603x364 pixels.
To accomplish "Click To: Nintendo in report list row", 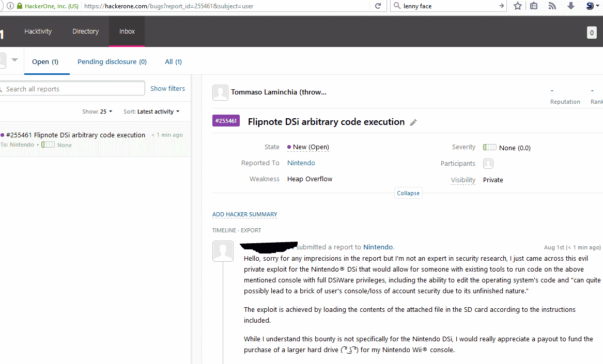I will tap(17, 145).
